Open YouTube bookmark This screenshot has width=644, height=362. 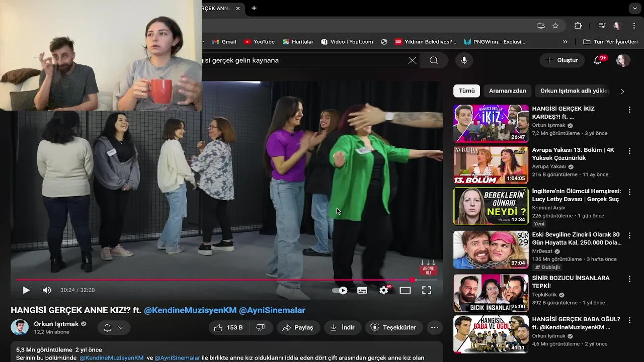(x=259, y=42)
